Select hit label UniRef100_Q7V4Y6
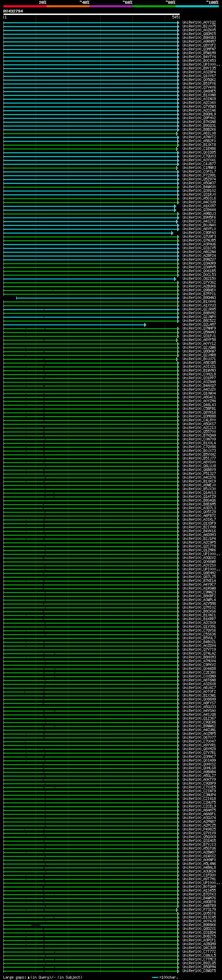This screenshot has height=980, width=222. [x=199, y=88]
